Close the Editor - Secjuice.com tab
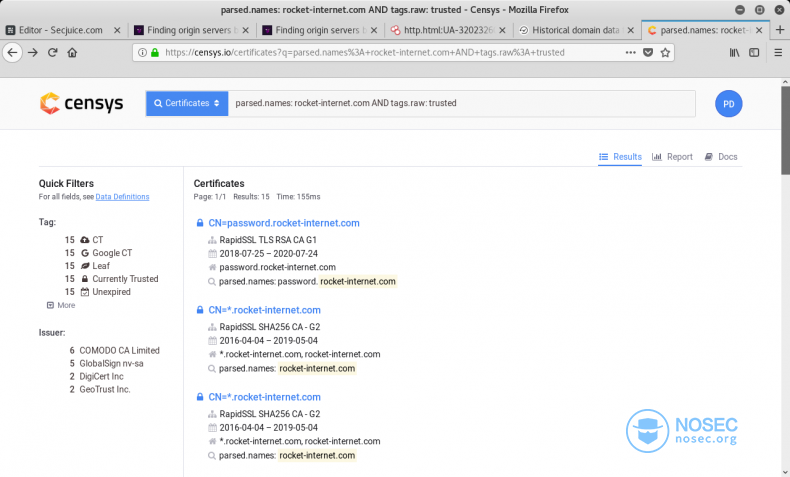Screen dimensions: 790x477 pyautogui.click(x=117, y=30)
